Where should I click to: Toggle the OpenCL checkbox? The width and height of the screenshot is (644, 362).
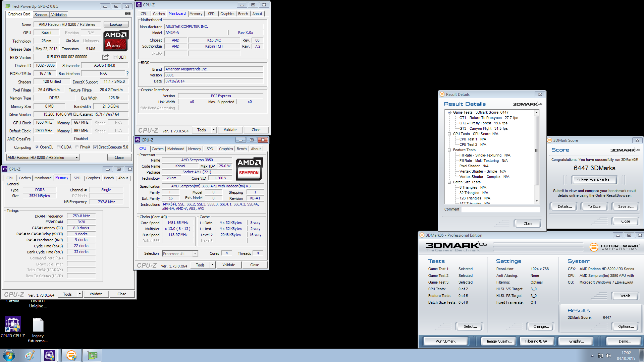point(37,147)
